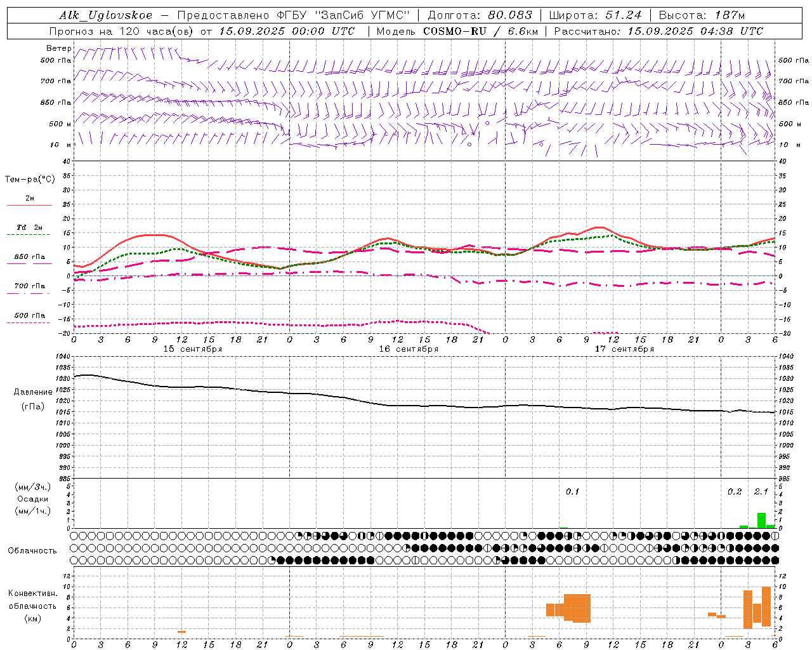This screenshot has height=650, width=812.
Task: Click the Облачность cloudiness label
Action: pos(32,550)
